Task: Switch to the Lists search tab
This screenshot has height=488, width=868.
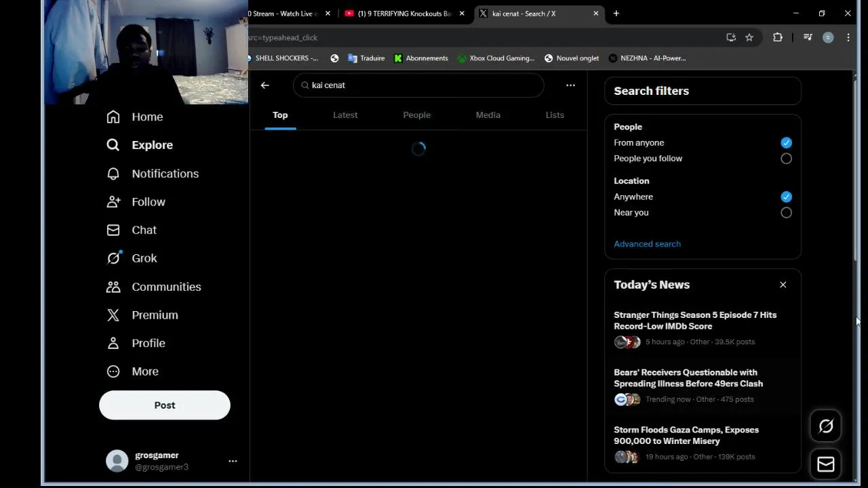Action: (x=555, y=115)
